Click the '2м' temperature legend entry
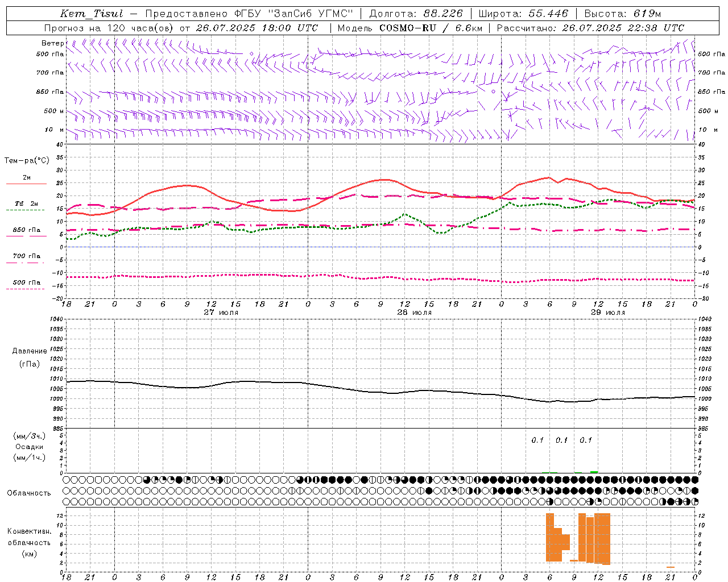 coord(27,178)
